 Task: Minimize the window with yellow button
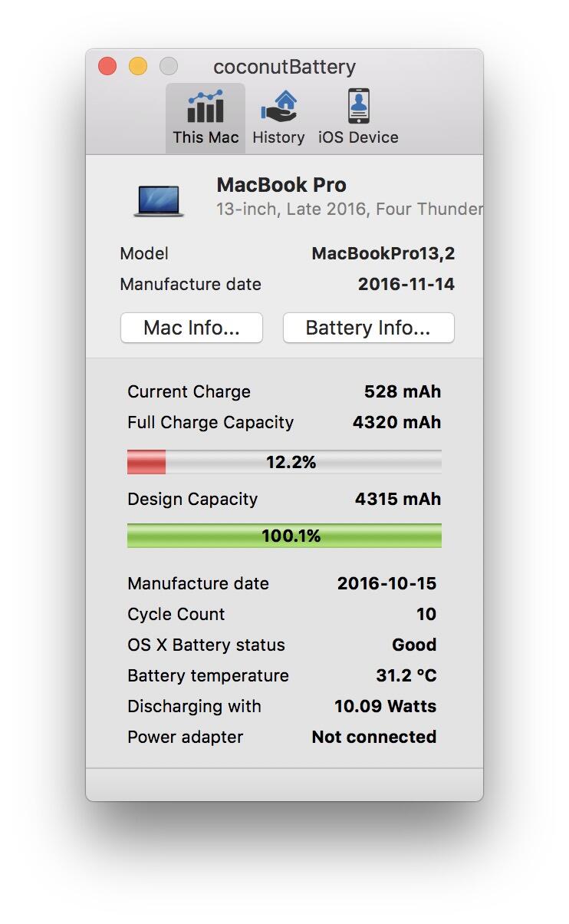(x=138, y=67)
